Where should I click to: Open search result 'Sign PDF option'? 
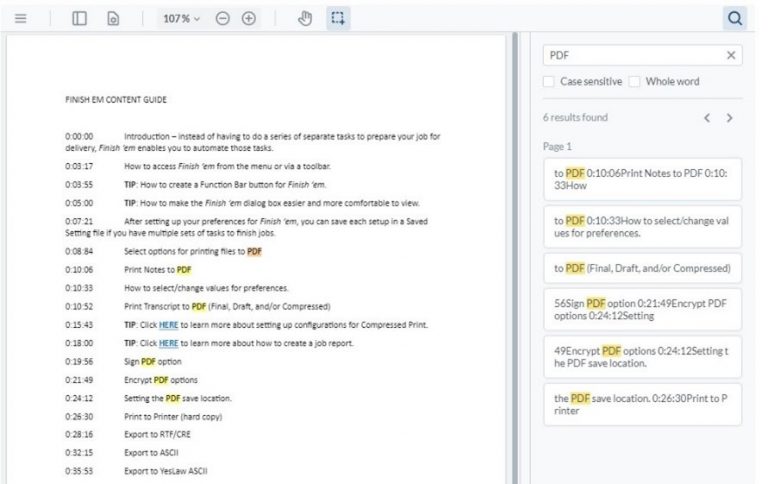click(x=642, y=308)
